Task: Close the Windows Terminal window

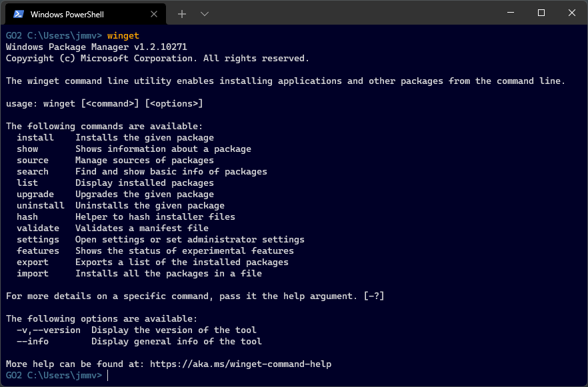Action: [572, 13]
